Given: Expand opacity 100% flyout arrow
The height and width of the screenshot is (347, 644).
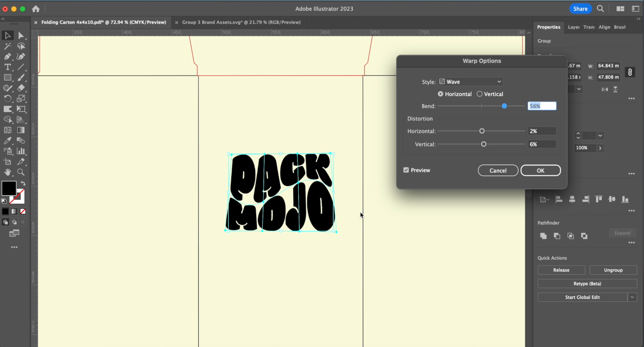Looking at the screenshot, I should 600,148.
